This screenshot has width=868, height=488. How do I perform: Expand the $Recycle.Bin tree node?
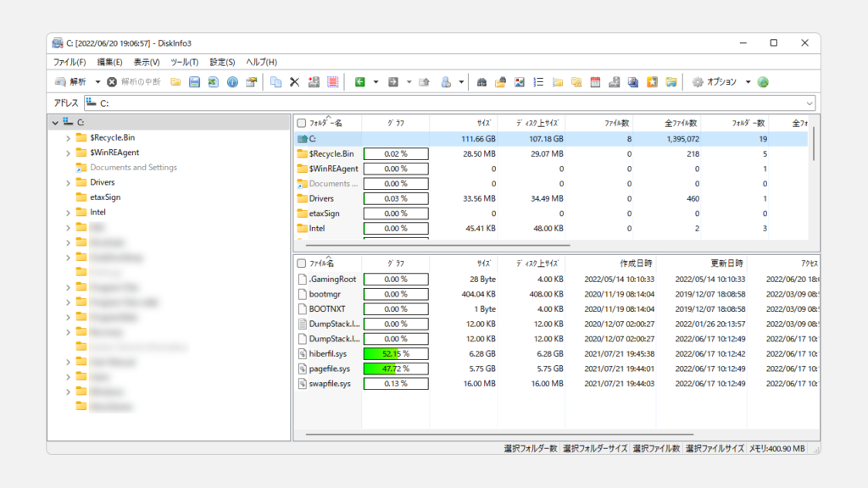click(68, 138)
